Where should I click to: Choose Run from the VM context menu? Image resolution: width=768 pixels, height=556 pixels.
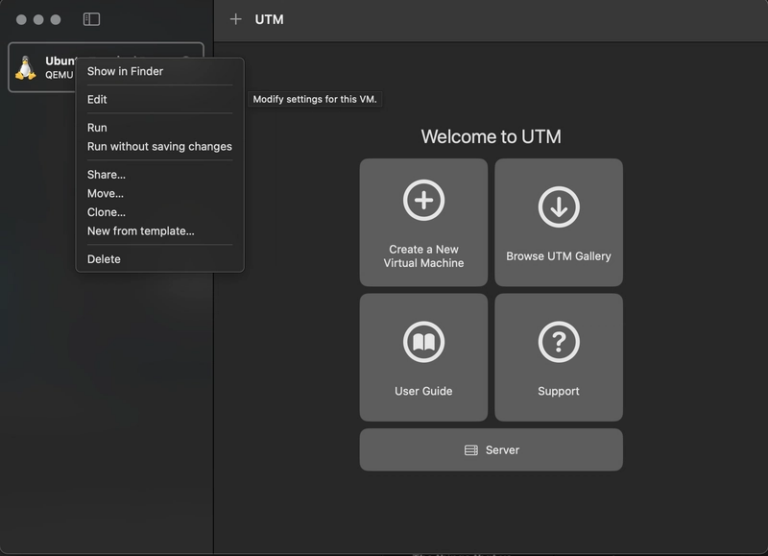click(x=160, y=128)
